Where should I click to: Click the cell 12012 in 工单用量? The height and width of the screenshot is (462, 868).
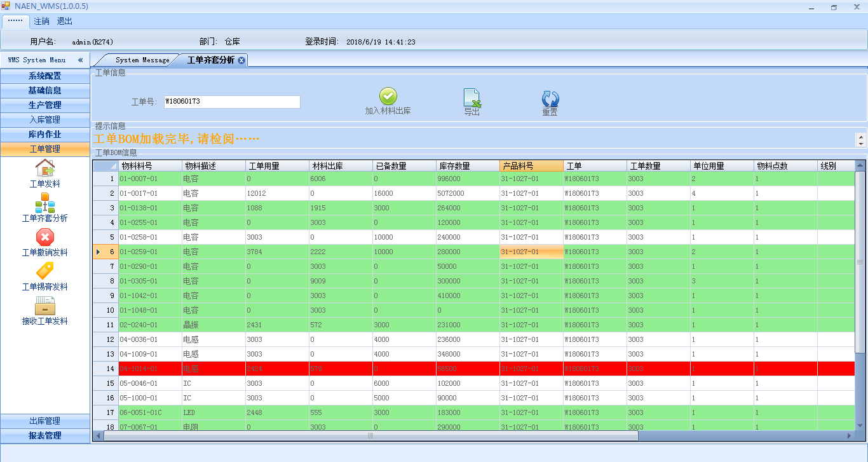coord(277,193)
